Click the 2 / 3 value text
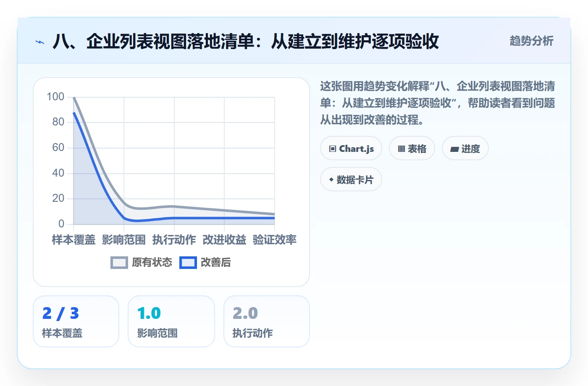This screenshot has width=588, height=386. [x=60, y=313]
